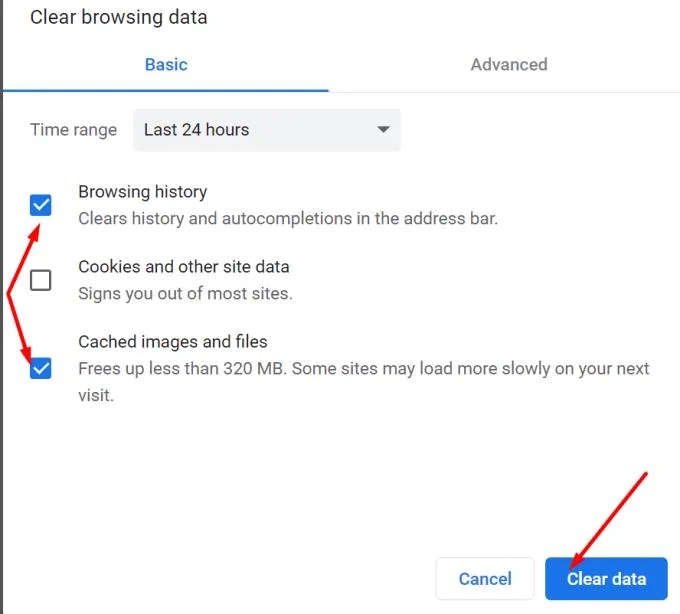680x614 pixels.
Task: Click the Browsing history label
Action: point(143,191)
